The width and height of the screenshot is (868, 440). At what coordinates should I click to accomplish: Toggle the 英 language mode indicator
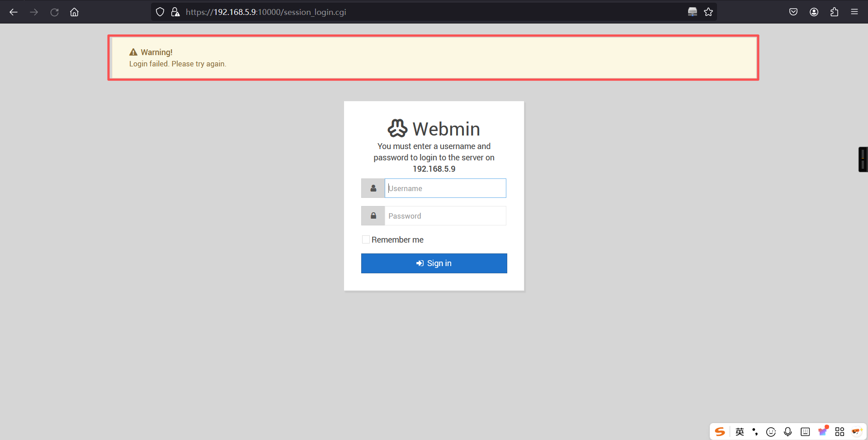740,432
